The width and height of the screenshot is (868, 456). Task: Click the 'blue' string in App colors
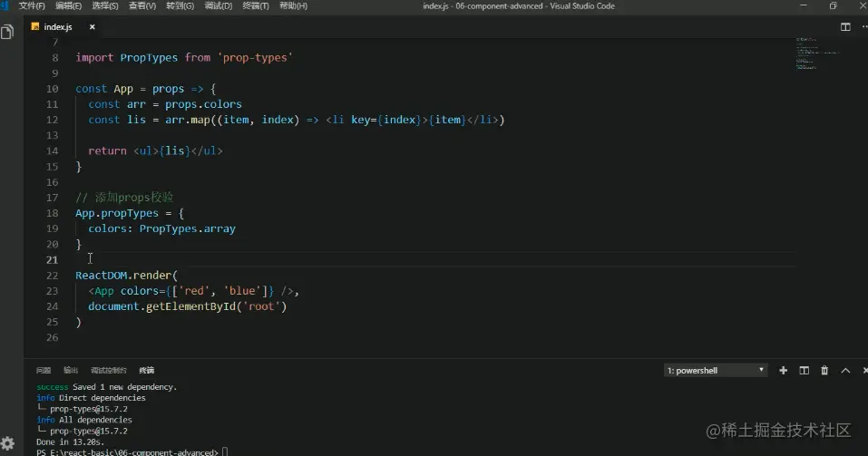point(242,290)
